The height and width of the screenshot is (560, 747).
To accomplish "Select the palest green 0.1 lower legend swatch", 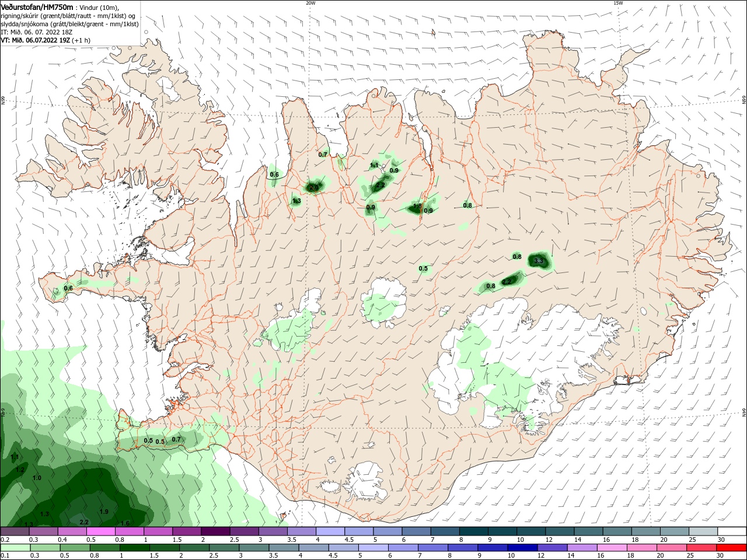I will (15, 547).
